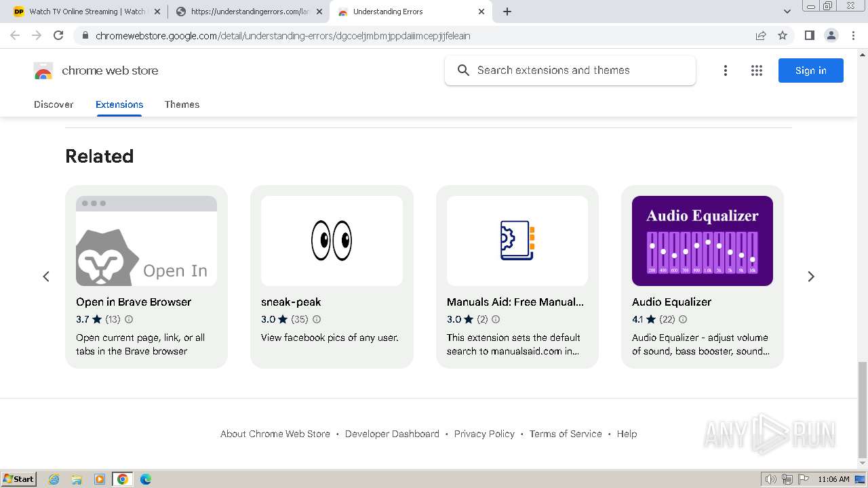
Task: Open the Privacy Policy link
Action: pos(484,434)
